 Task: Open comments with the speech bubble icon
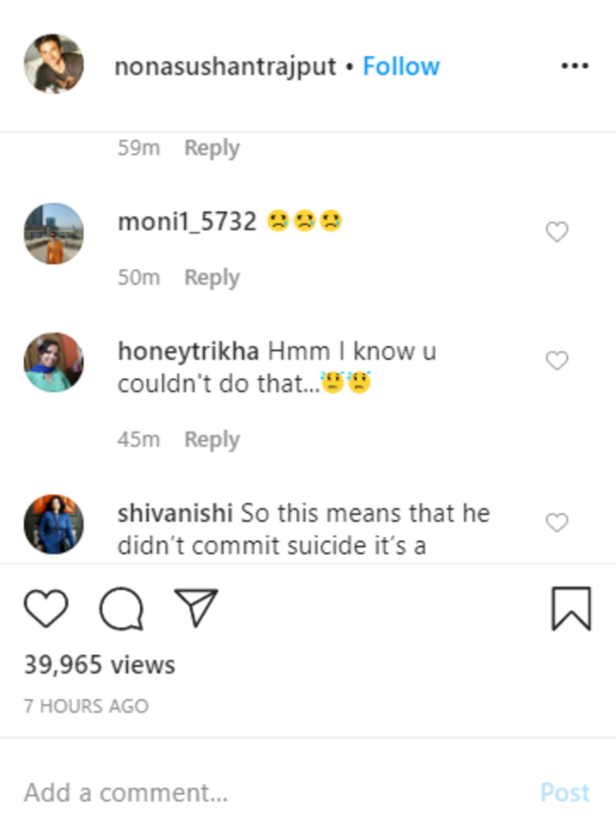pyautogui.click(x=124, y=608)
